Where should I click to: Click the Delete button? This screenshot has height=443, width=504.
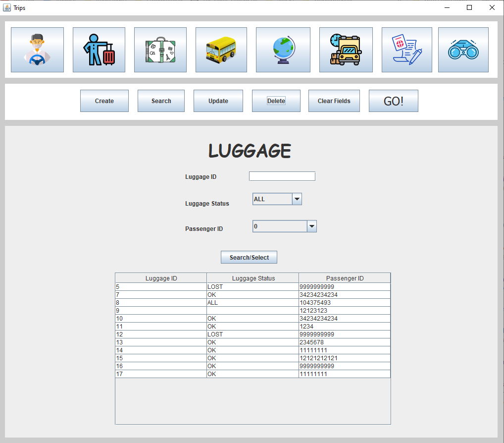[x=276, y=101]
